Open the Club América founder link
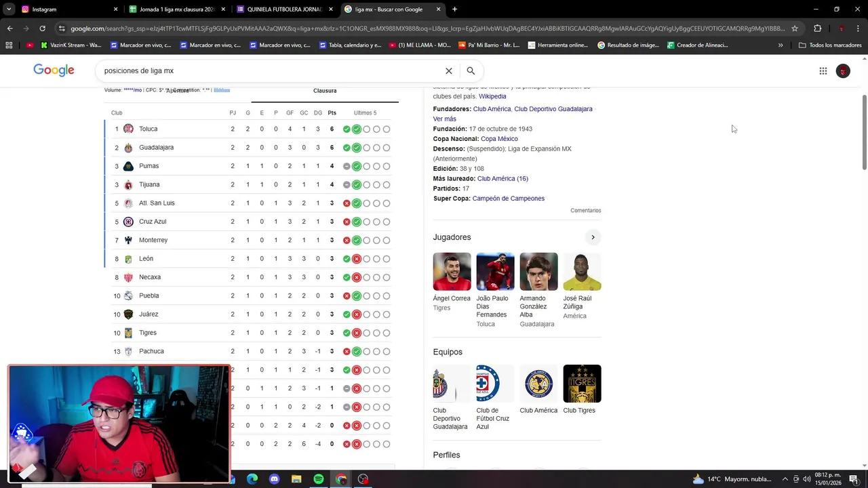 492,109
